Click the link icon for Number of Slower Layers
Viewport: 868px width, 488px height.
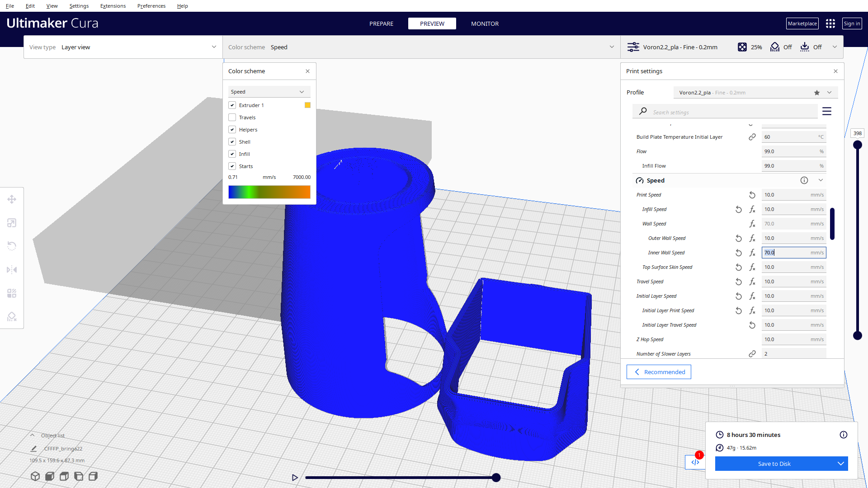click(x=752, y=354)
